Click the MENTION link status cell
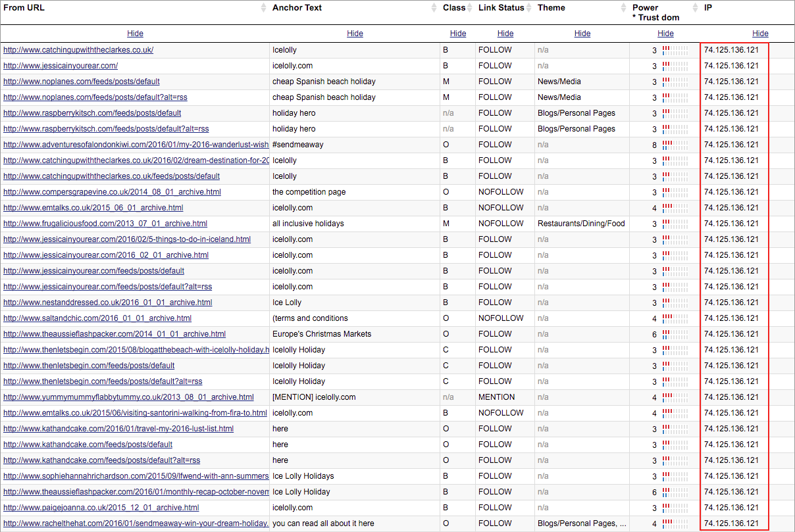The height and width of the screenshot is (532, 795). coord(497,397)
